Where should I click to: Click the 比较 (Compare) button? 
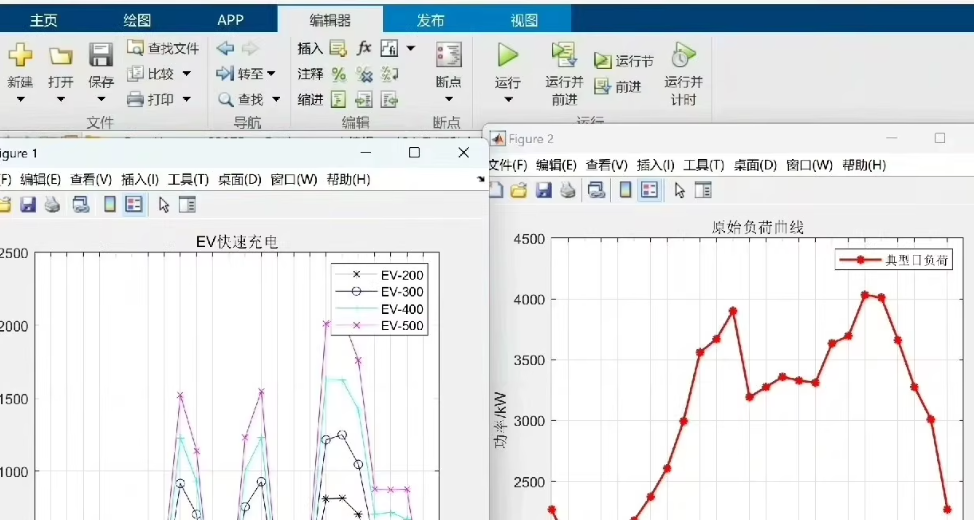point(152,73)
